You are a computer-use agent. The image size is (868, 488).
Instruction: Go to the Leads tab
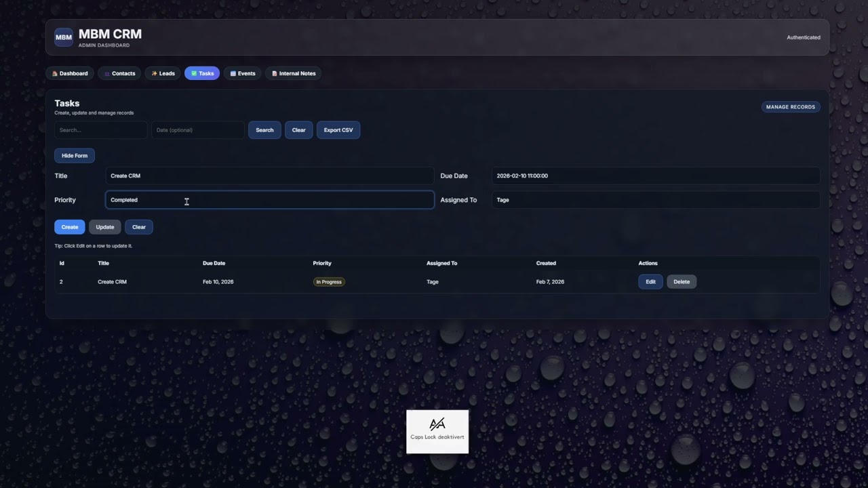click(x=163, y=73)
